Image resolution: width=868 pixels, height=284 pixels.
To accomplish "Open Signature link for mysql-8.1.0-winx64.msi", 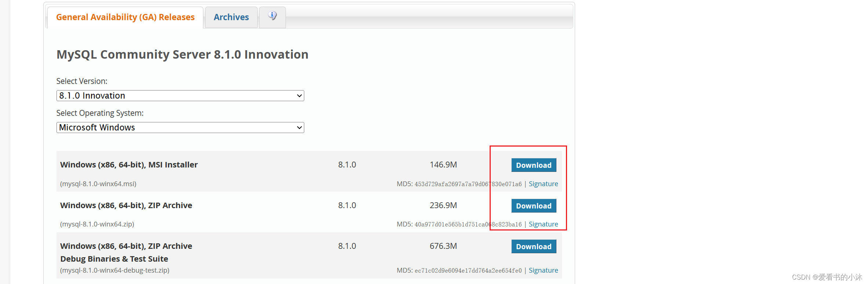I will (543, 184).
